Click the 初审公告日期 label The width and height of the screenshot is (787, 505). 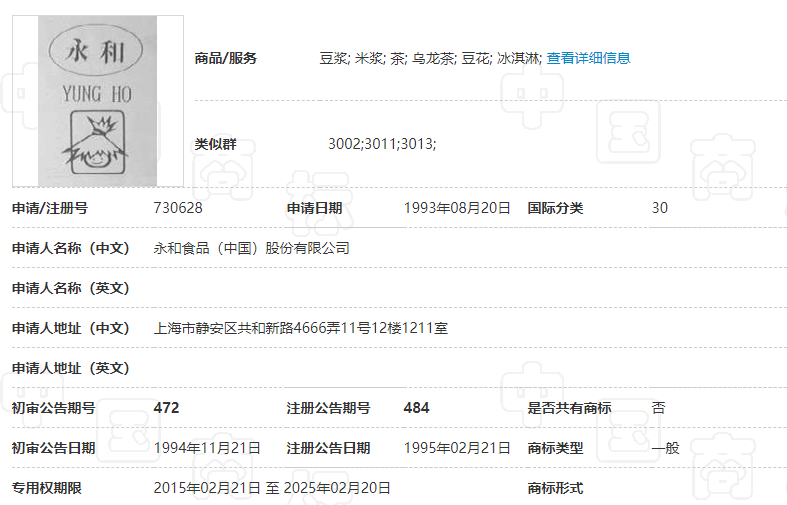point(53,448)
